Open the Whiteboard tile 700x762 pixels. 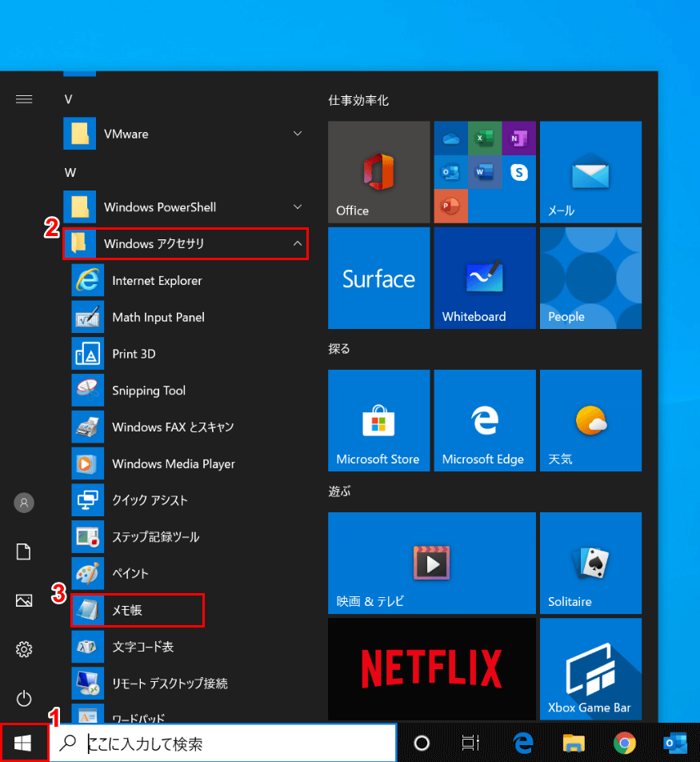pos(485,278)
